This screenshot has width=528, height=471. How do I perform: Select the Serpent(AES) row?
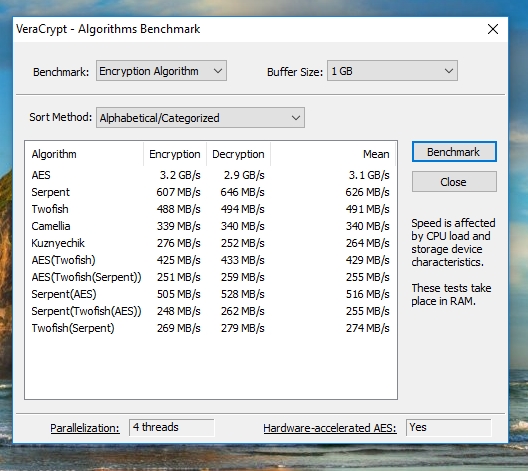(x=210, y=294)
